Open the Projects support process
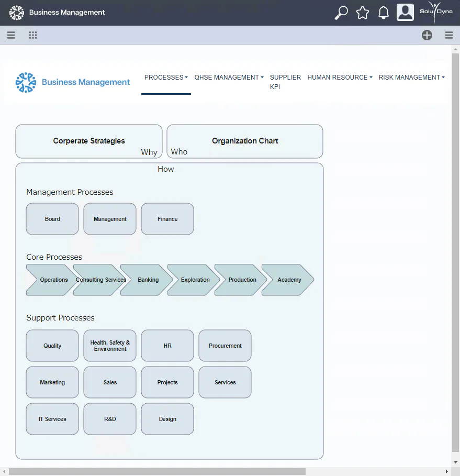Image resolution: width=460 pixels, height=476 pixels. [x=167, y=382]
